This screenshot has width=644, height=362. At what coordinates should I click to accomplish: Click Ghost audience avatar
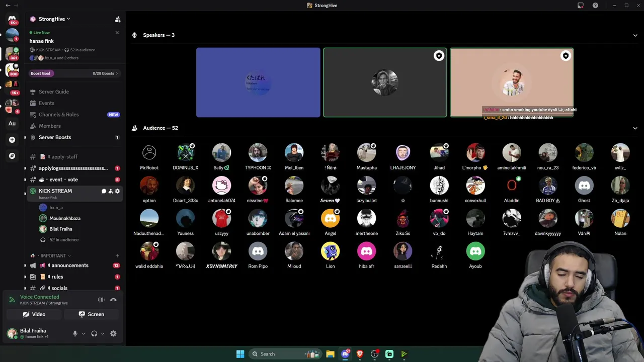584,186
